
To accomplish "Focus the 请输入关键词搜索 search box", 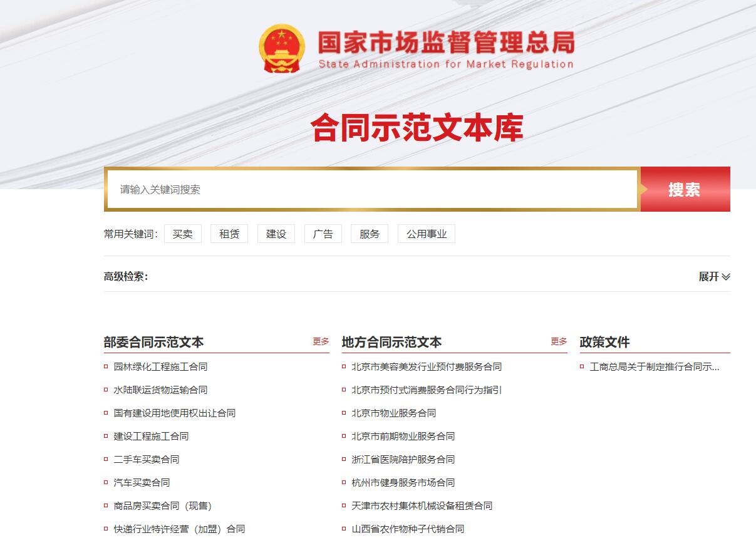I will click(372, 189).
